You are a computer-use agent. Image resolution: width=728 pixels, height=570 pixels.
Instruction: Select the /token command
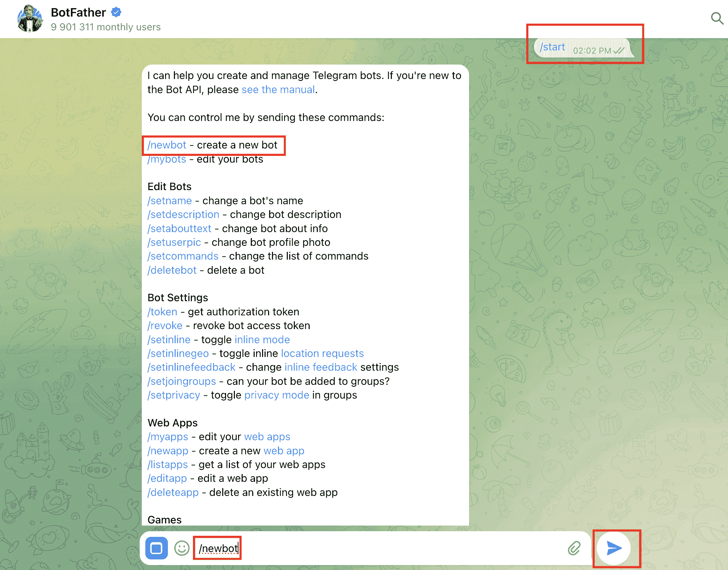pyautogui.click(x=163, y=312)
